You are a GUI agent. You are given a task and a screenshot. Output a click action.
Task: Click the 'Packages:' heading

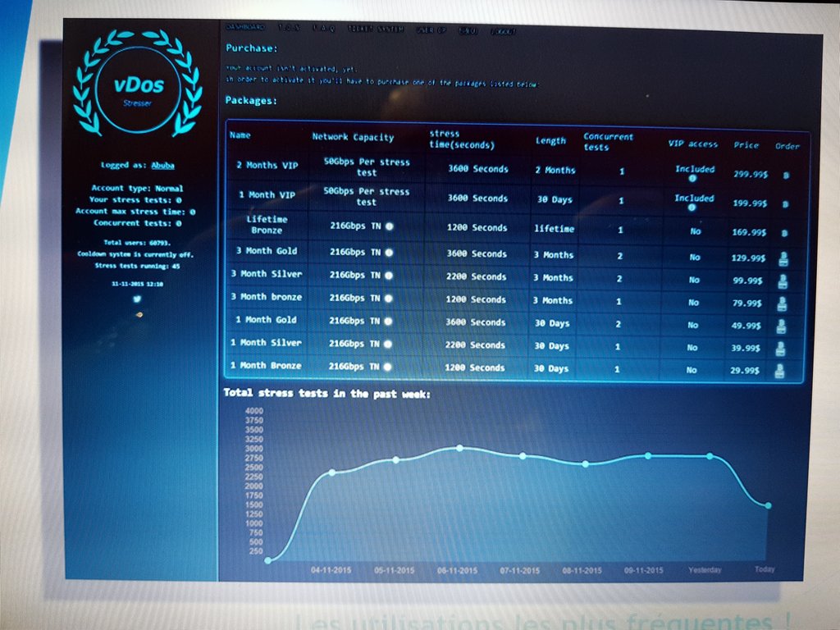pyautogui.click(x=251, y=100)
